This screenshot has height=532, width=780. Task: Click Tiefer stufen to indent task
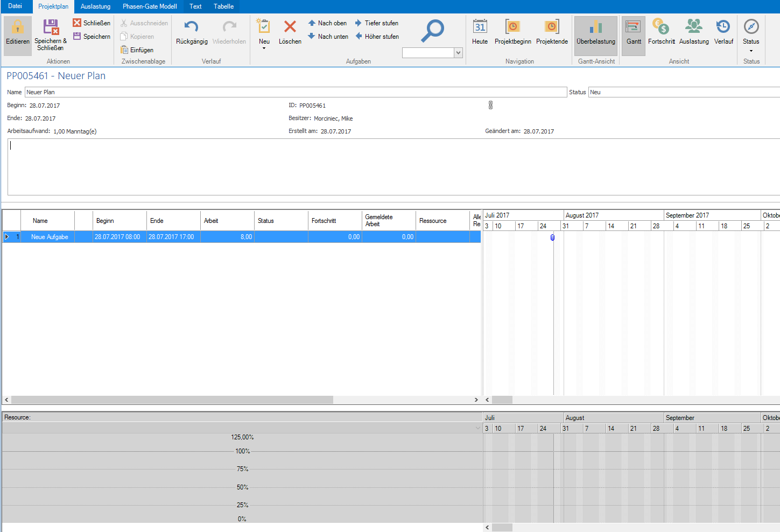(377, 23)
